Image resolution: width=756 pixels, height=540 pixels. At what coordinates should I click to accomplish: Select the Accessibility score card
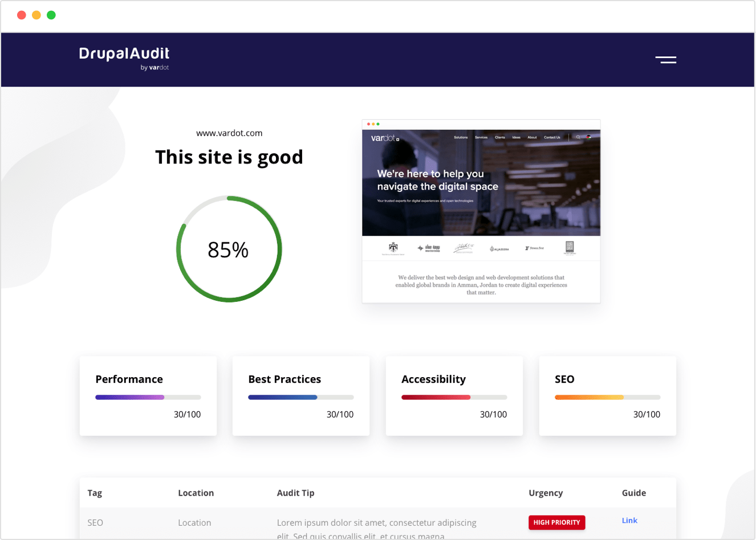click(454, 396)
